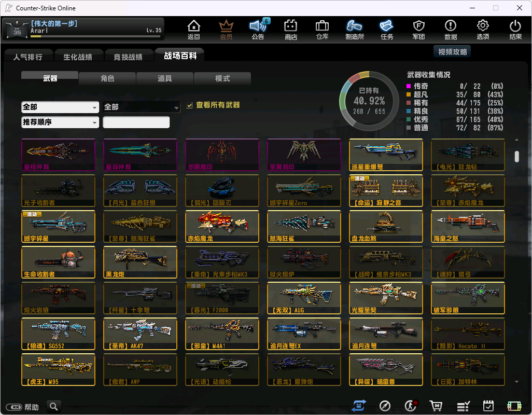Select the 道具 sub-tab
532x415 pixels.
pyautogui.click(x=164, y=78)
